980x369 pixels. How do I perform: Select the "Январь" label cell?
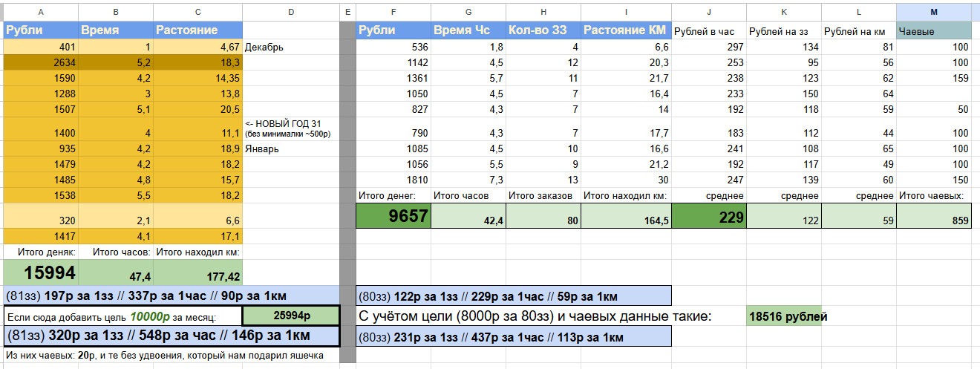coord(290,148)
